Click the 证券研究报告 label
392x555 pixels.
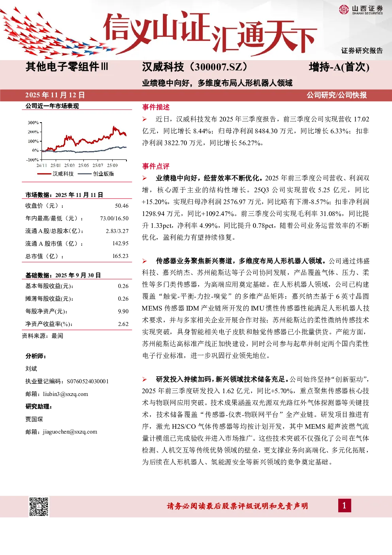(362, 51)
